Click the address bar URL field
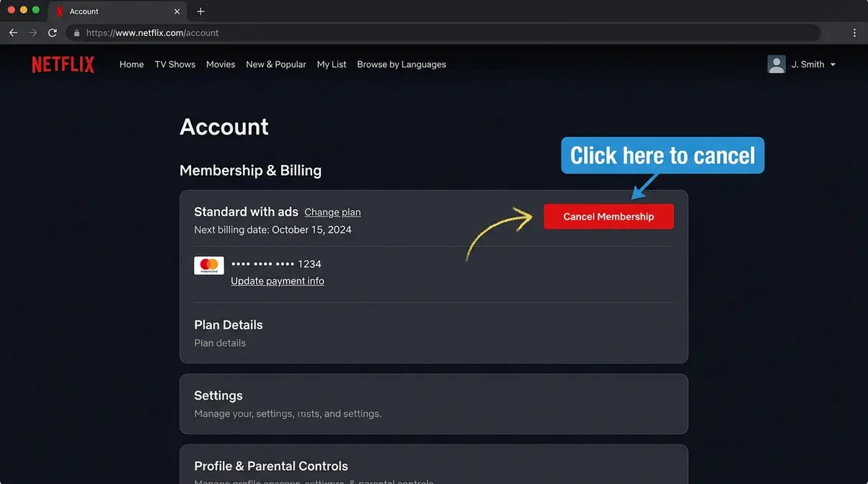Screen dimensions: 868x484 (x=443, y=32)
